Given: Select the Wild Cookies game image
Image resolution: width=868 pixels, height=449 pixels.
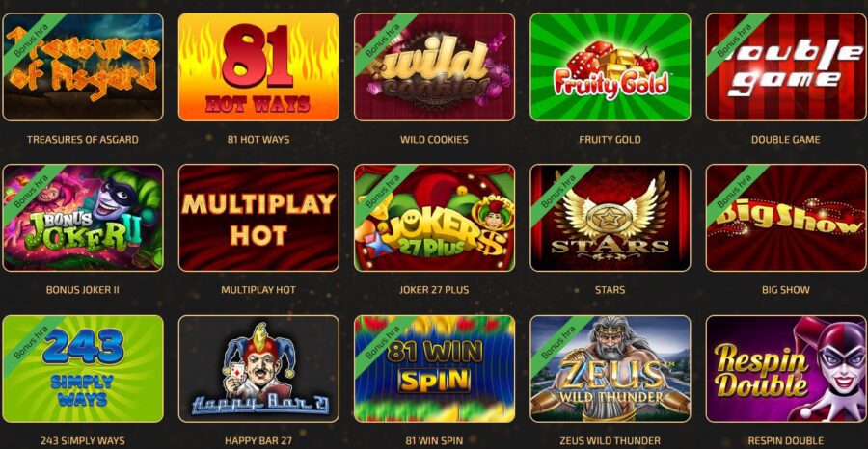Looking at the screenshot, I should (x=435, y=66).
